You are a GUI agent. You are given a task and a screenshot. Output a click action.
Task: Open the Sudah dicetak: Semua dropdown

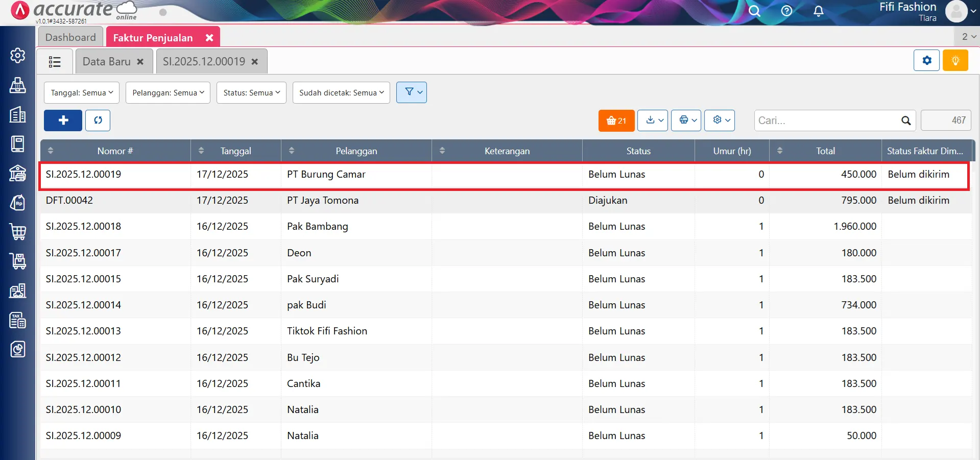point(341,93)
